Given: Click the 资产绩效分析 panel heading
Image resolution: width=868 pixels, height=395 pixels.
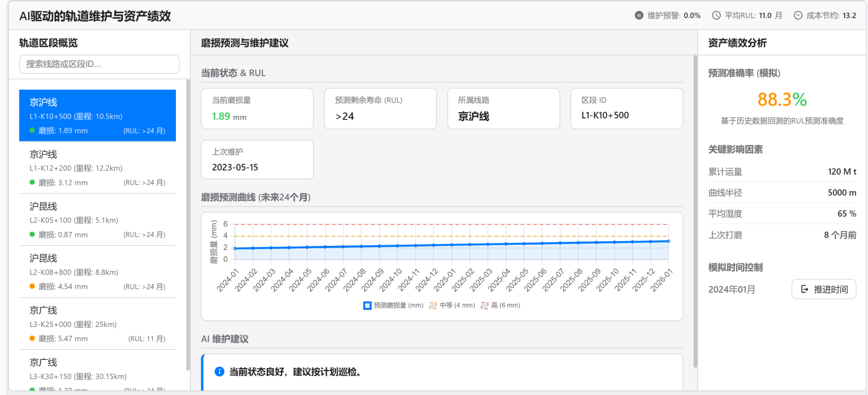Looking at the screenshot, I should [x=737, y=43].
